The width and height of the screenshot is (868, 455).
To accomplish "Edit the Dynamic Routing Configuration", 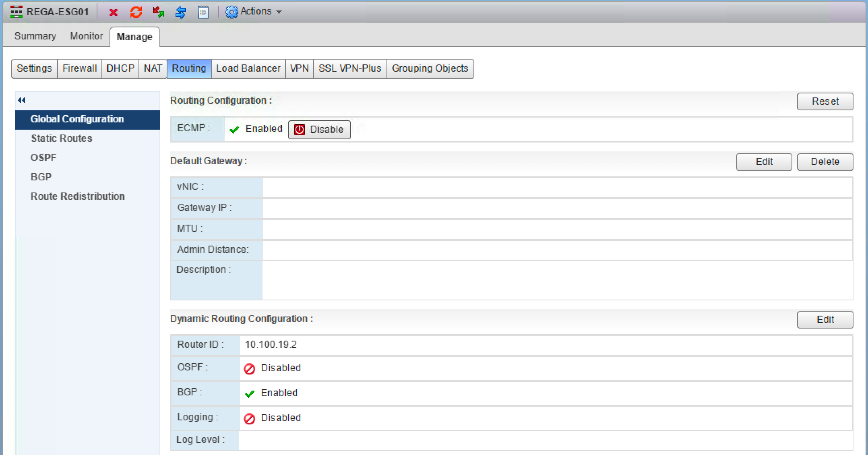I will click(825, 320).
